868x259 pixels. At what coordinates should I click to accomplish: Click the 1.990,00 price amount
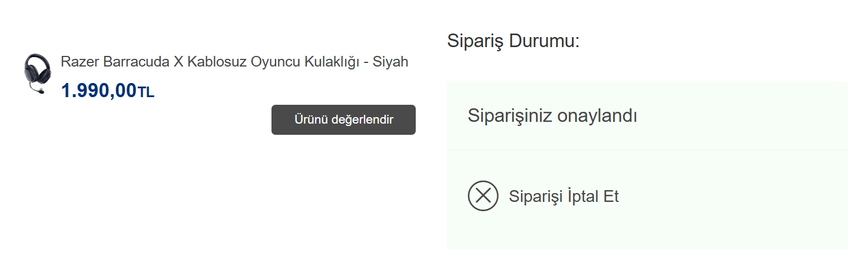point(98,91)
